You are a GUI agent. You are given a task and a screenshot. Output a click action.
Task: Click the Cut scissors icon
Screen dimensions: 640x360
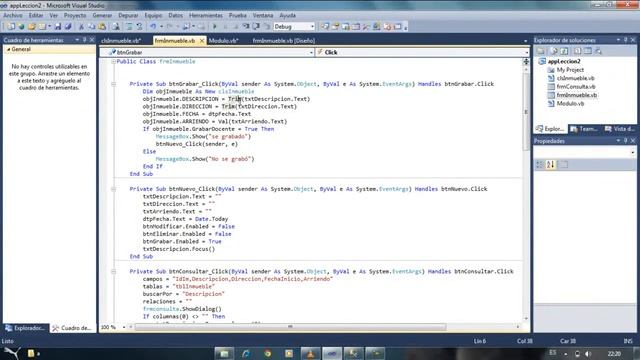[x=81, y=27]
